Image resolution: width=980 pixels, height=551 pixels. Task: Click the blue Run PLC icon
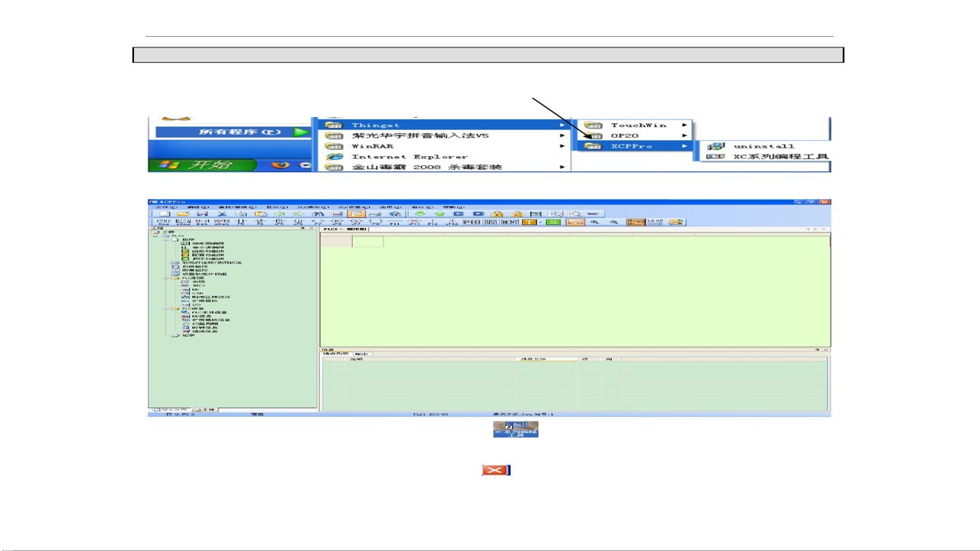[459, 214]
